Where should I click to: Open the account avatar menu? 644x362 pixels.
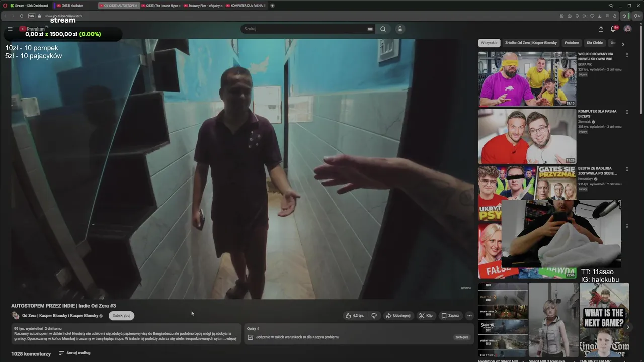[627, 29]
